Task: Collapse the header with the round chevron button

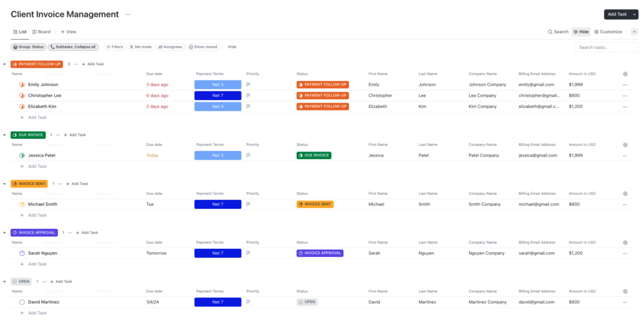Action: click(x=635, y=31)
